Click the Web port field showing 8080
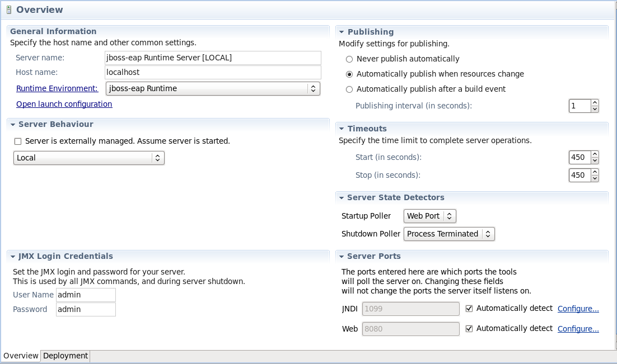The width and height of the screenshot is (617, 364). point(411,329)
